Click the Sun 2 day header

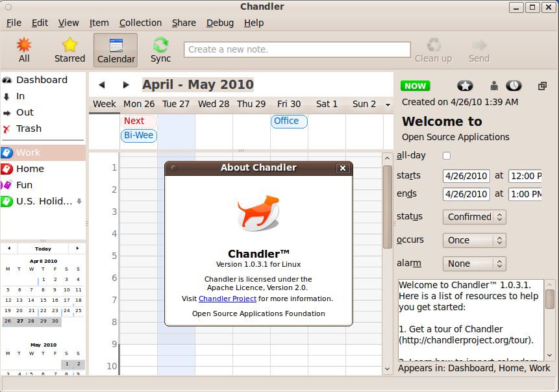point(364,104)
